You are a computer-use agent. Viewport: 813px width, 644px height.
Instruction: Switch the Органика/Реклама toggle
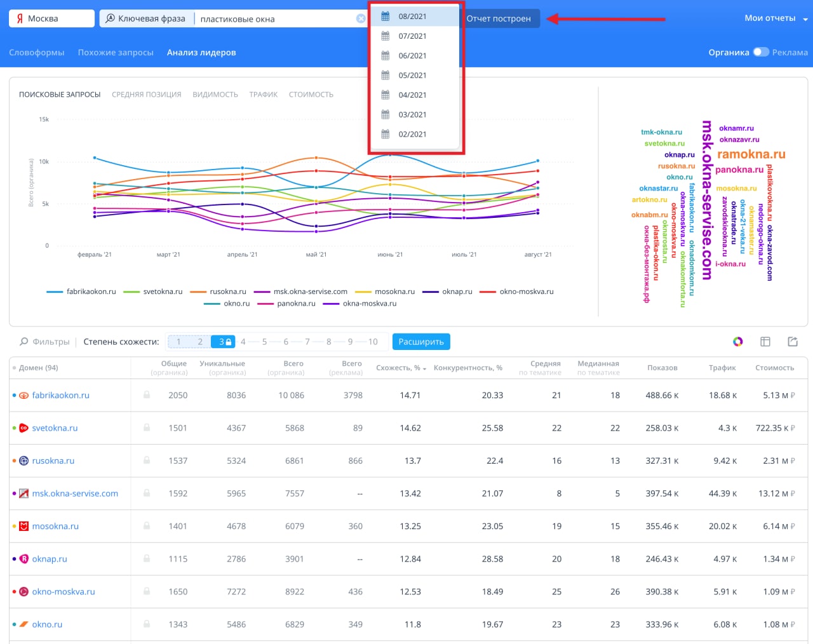pyautogui.click(x=761, y=52)
